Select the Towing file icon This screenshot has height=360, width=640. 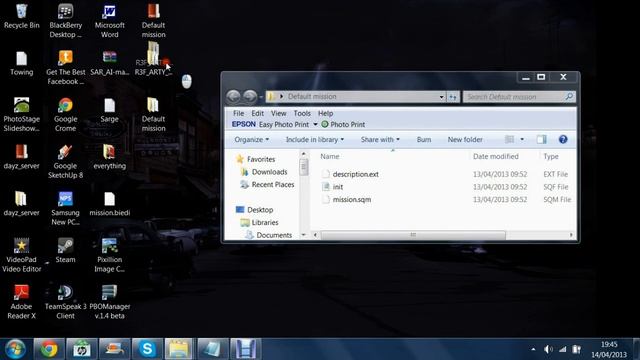(x=22, y=63)
